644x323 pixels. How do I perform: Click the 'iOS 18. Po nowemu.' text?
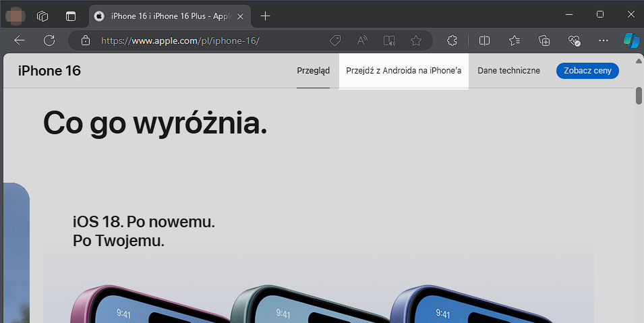(x=144, y=222)
